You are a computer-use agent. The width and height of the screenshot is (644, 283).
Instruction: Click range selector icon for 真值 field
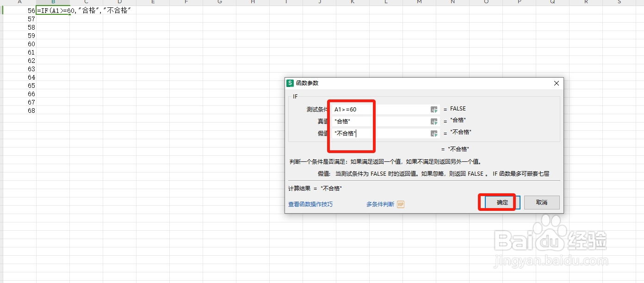(x=434, y=121)
